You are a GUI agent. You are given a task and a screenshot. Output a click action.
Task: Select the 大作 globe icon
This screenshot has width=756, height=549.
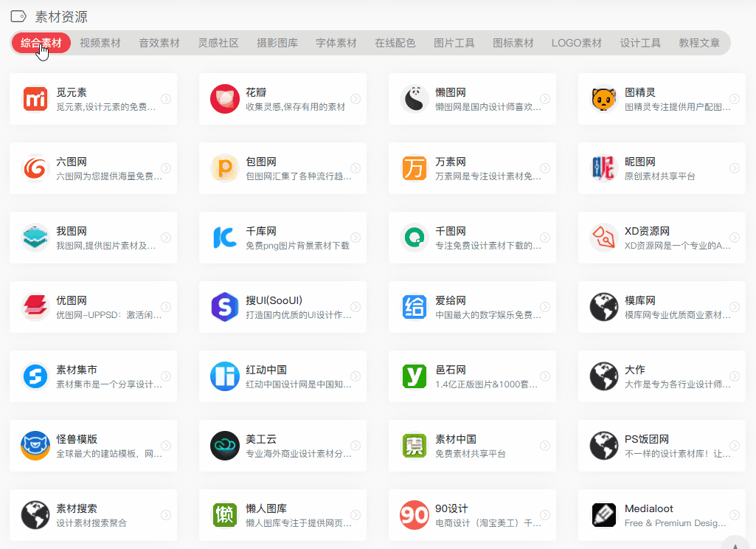(603, 377)
